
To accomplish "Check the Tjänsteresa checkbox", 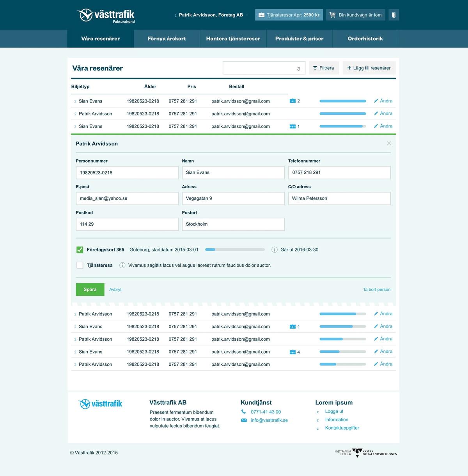I will pyautogui.click(x=80, y=265).
